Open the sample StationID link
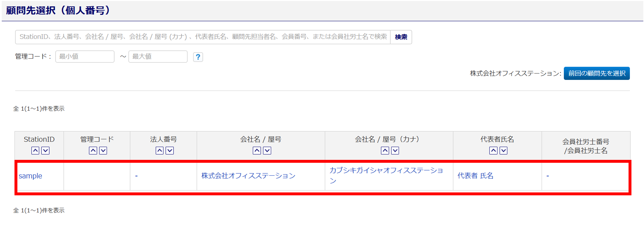644x234 pixels. [x=30, y=176]
